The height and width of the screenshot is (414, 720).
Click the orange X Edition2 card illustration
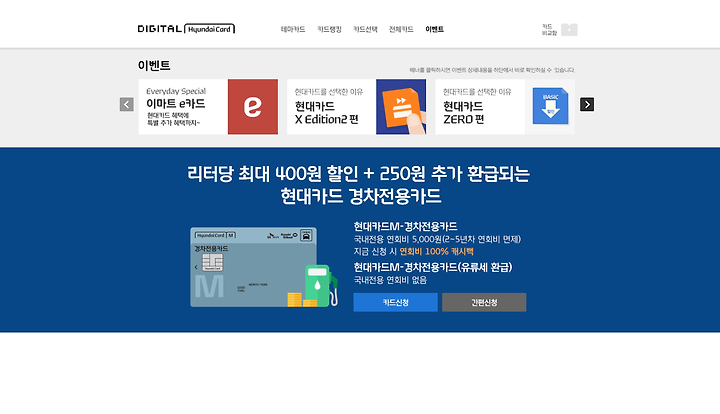tap(401, 106)
